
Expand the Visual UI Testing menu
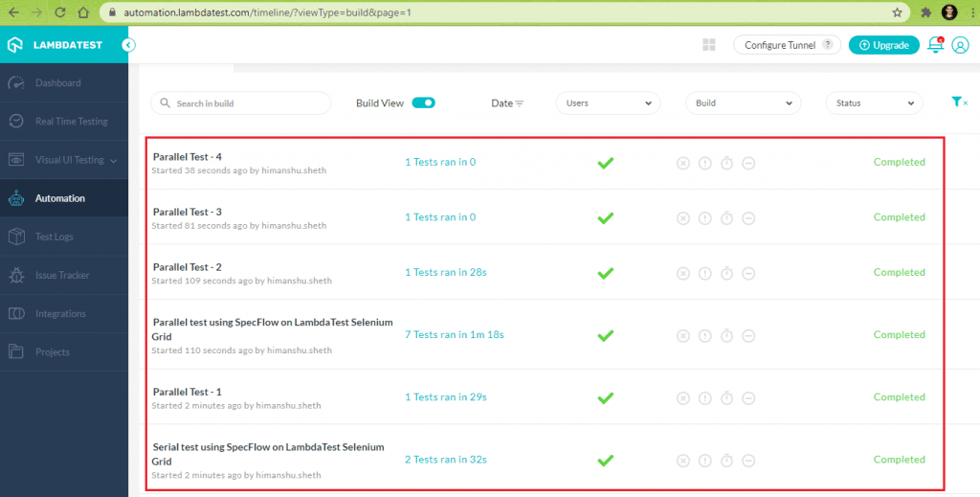64,160
